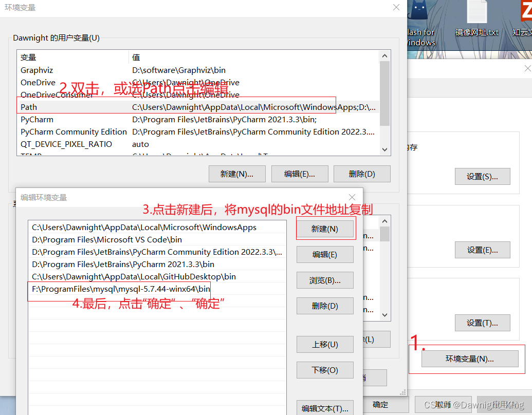Open 镜像网址.txt desktop file icon
Viewport: 532px width, 415px height.
point(476,18)
